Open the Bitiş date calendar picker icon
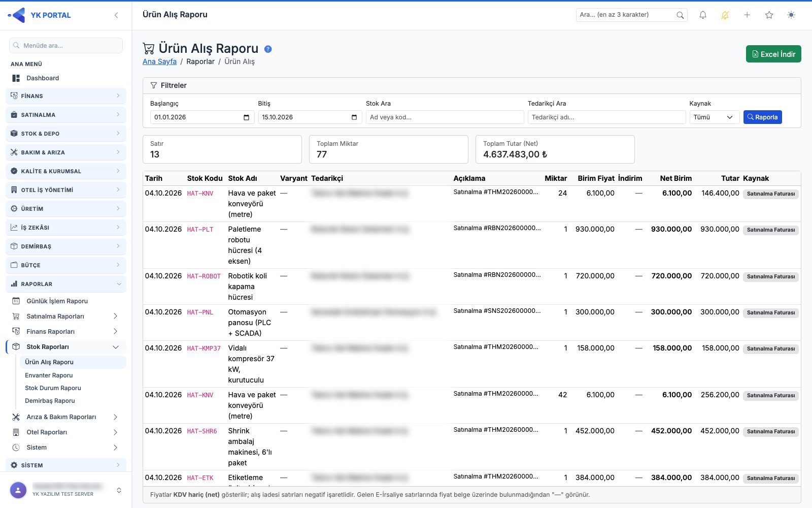Screen dimensions: 812x508 click(x=354, y=117)
